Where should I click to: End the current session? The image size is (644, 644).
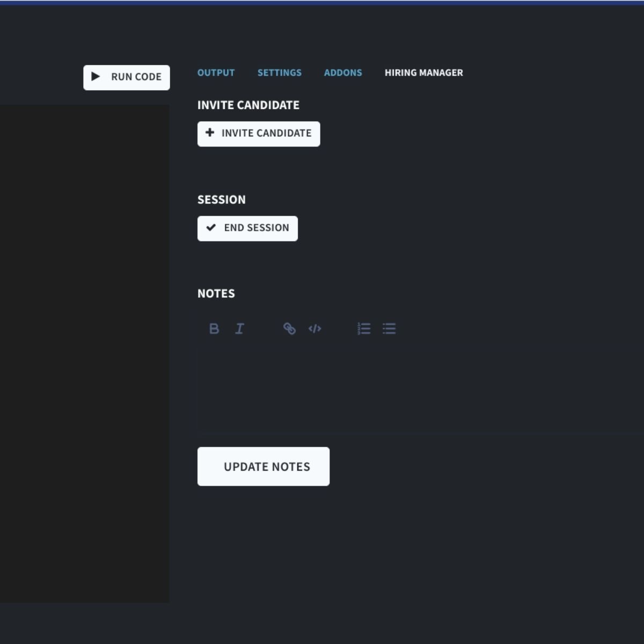click(247, 228)
